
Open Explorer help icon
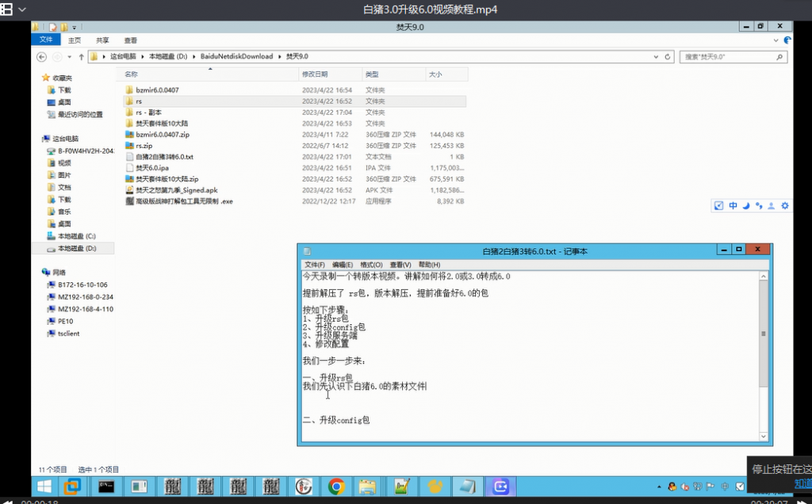click(787, 40)
